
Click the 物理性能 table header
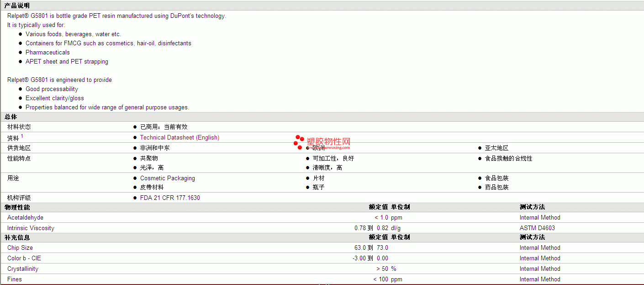pos(17,207)
